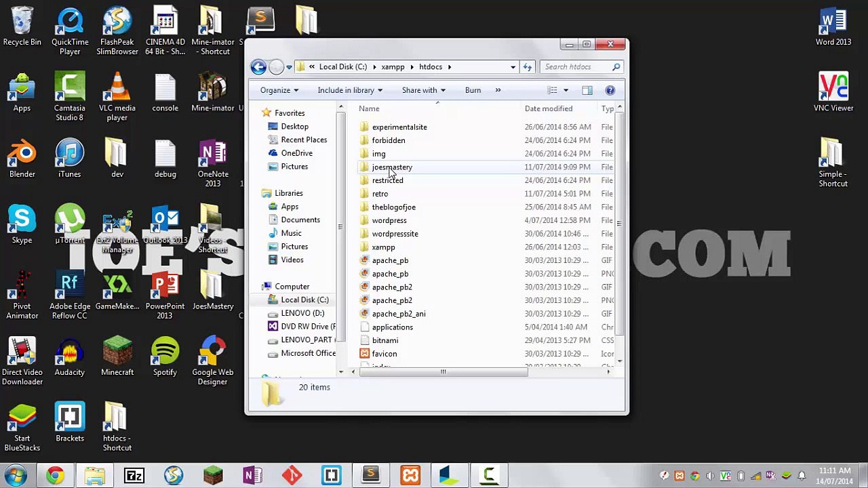Open Pivot Animator desktop icon
The height and width of the screenshot is (488, 868).
coord(22,296)
